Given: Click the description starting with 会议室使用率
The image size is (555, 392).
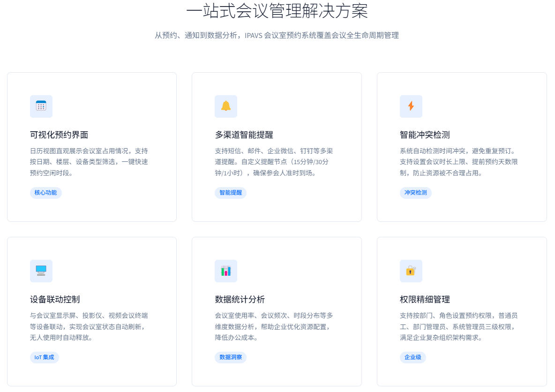Looking at the screenshot, I should [x=274, y=326].
